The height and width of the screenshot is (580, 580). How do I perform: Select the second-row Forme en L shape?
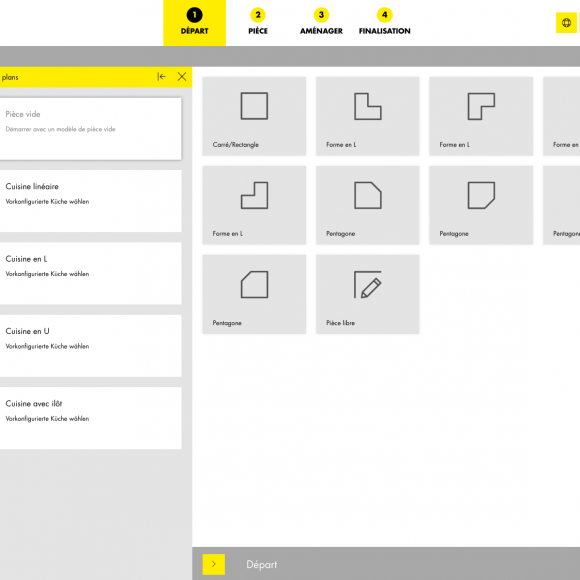[x=254, y=205]
